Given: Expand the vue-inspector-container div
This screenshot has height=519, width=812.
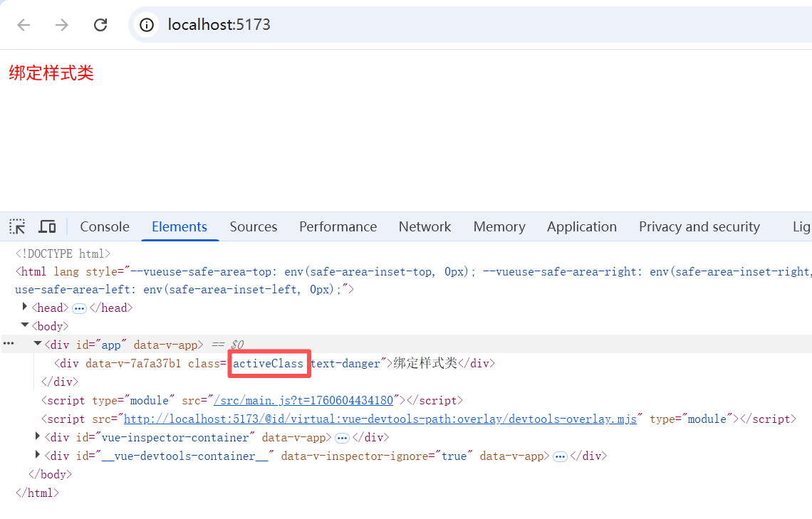Looking at the screenshot, I should [x=37, y=436].
